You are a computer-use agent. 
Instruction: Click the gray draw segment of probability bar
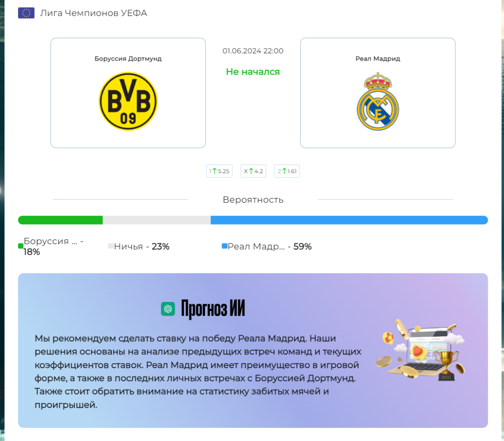pyautogui.click(x=157, y=220)
